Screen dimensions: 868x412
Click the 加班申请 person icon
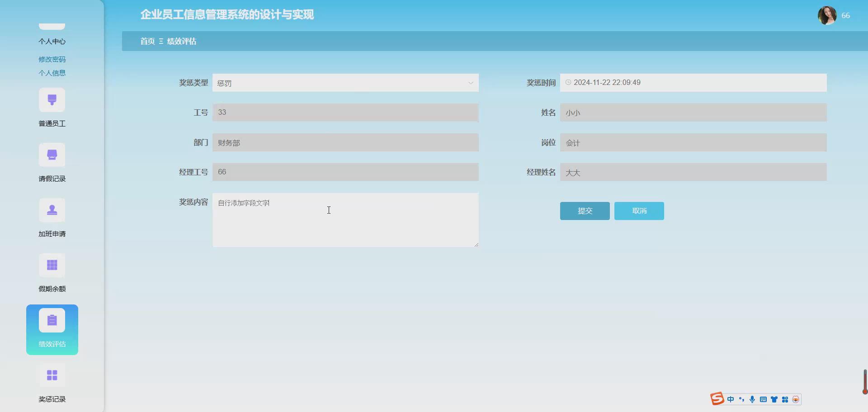52,210
